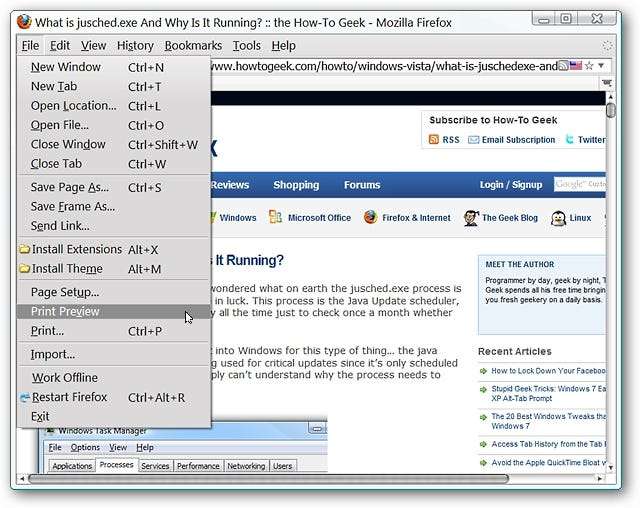Choose New Tab menu entry
Screen dimensions: 640x508
click(x=114, y=87)
